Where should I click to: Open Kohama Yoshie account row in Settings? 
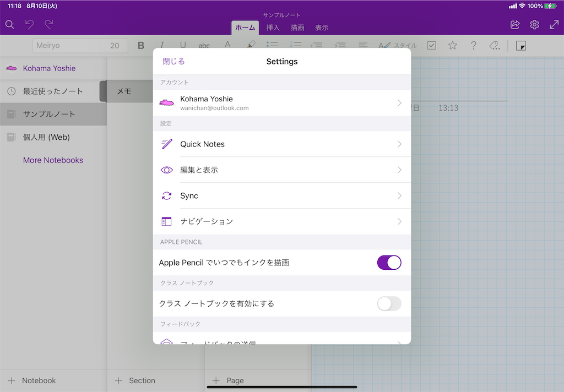pyautogui.click(x=282, y=103)
